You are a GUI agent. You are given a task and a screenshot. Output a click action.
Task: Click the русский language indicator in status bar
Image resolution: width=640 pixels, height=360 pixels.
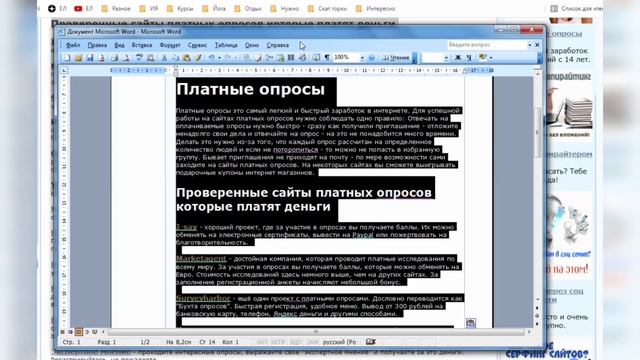click(x=339, y=342)
